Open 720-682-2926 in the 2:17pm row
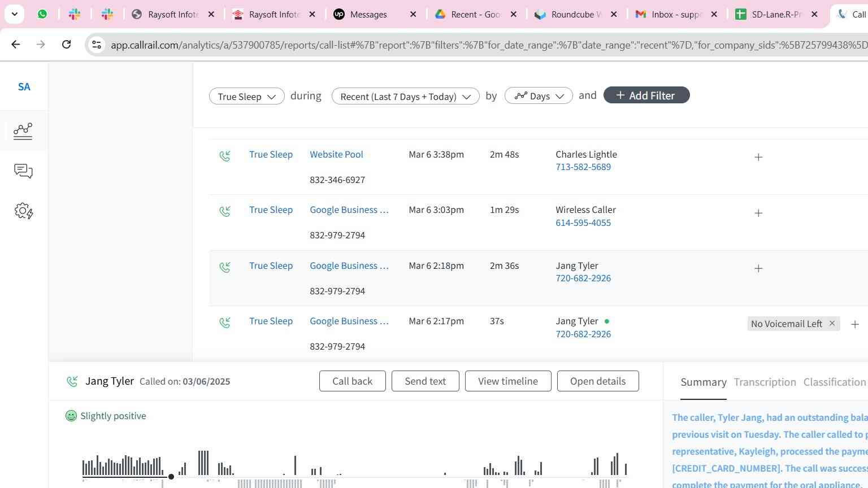Screen dimensions: 868x488 point(583,334)
